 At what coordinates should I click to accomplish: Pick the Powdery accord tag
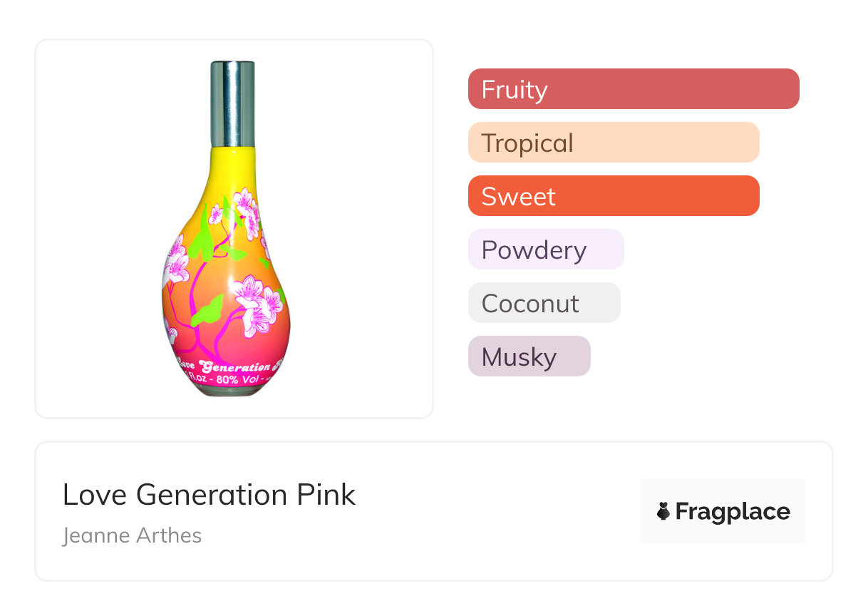point(545,250)
